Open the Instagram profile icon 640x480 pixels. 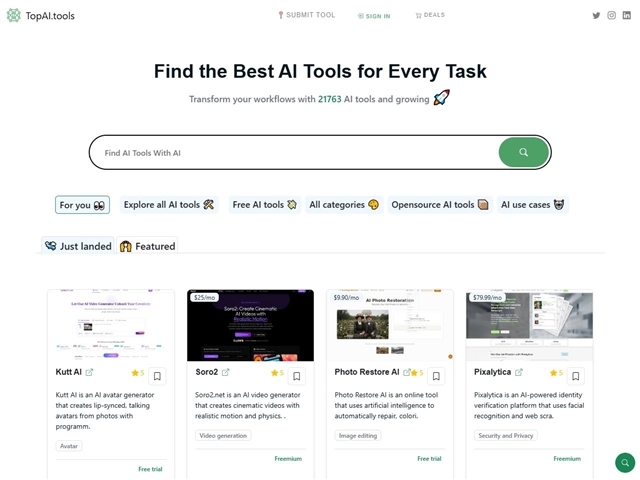[611, 16]
